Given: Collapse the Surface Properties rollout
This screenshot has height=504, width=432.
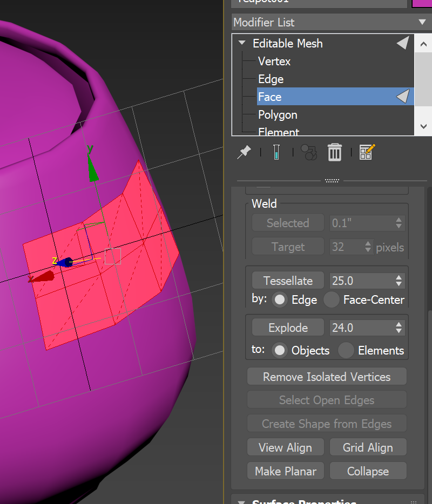Looking at the screenshot, I should point(241,501).
